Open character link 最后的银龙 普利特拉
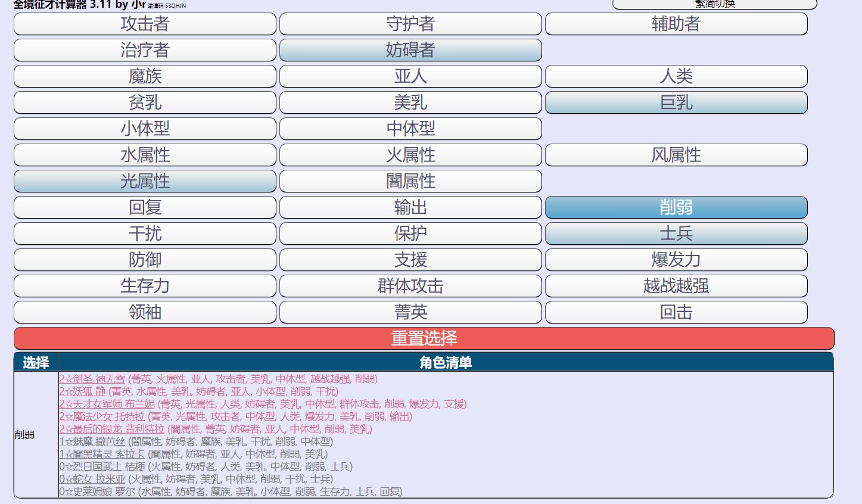This screenshot has width=862, height=504. 111,429
